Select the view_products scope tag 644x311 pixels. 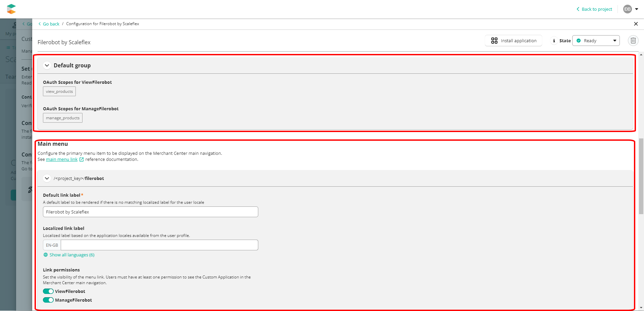(59, 91)
